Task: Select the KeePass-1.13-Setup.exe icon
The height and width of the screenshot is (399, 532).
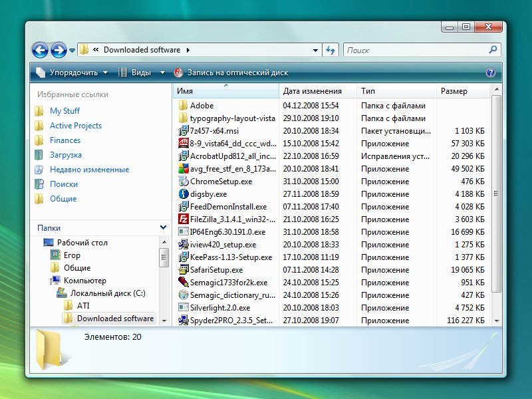Action: [x=184, y=257]
